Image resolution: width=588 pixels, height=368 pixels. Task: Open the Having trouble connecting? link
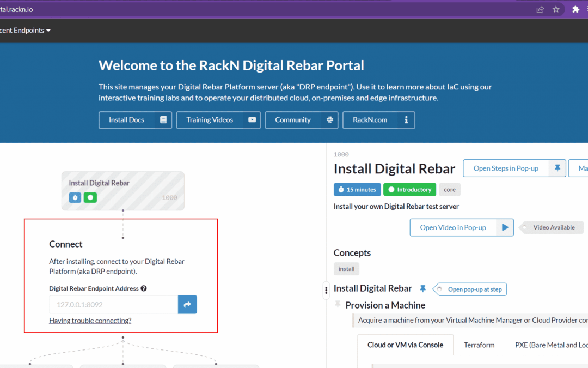click(90, 321)
